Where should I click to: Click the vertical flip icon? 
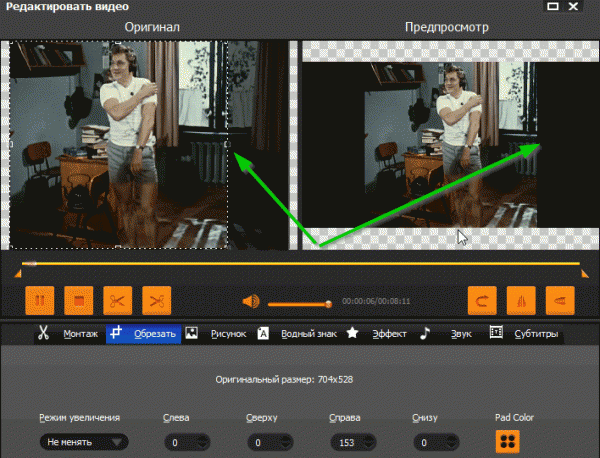(x=560, y=300)
